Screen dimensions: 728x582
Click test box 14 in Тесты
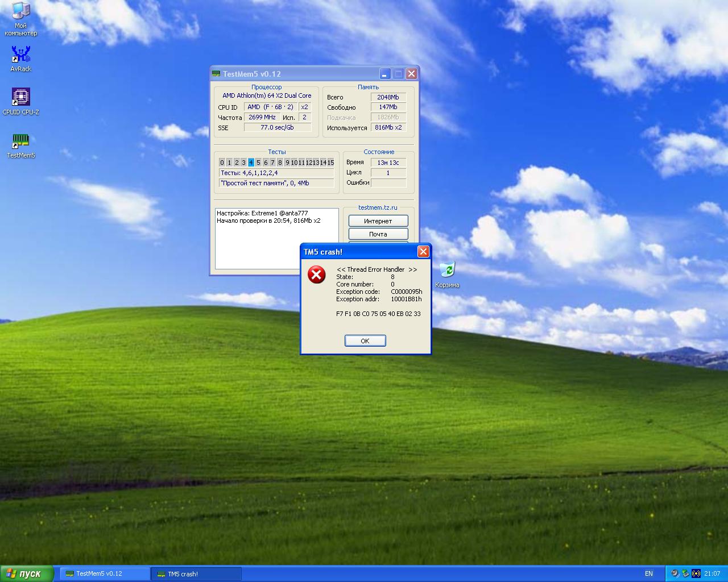coord(323,163)
